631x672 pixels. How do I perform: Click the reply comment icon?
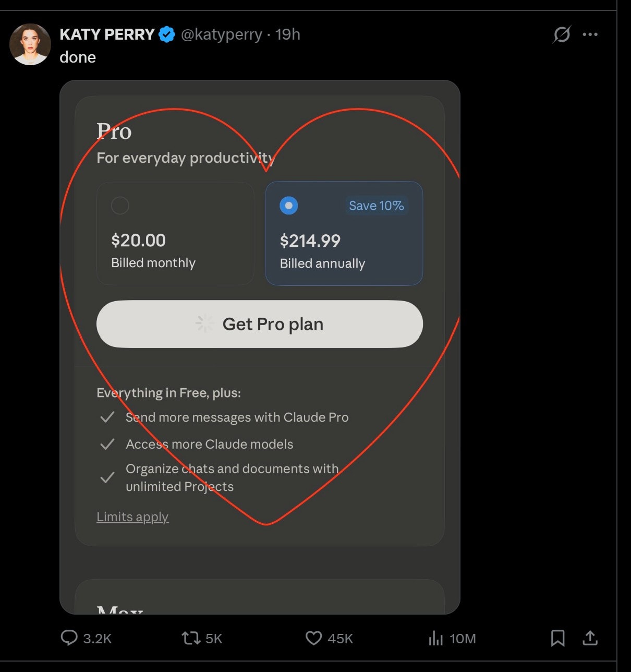(x=69, y=638)
